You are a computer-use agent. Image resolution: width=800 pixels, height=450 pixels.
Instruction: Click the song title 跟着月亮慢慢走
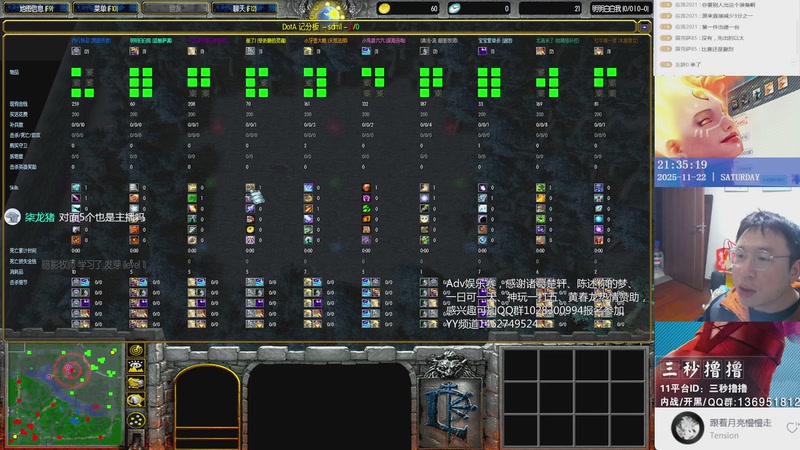[x=741, y=423]
